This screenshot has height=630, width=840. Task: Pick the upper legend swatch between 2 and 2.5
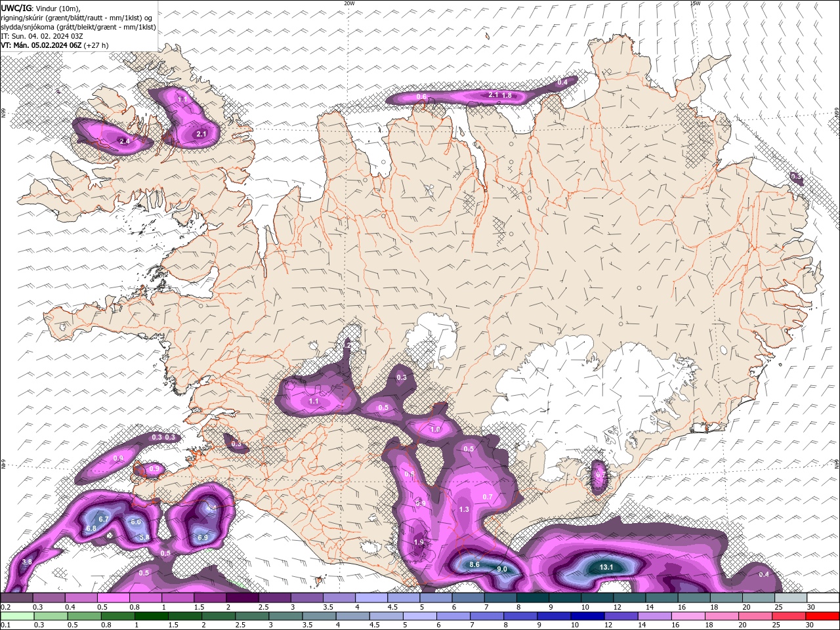click(x=242, y=598)
